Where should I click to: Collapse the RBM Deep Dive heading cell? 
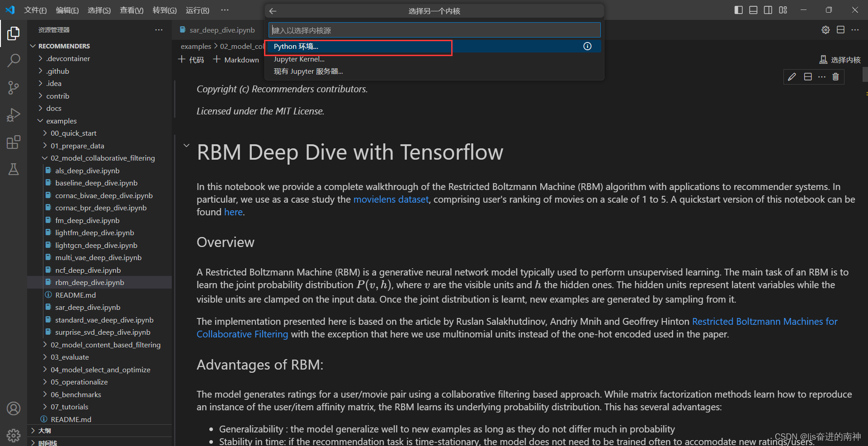[186, 146]
